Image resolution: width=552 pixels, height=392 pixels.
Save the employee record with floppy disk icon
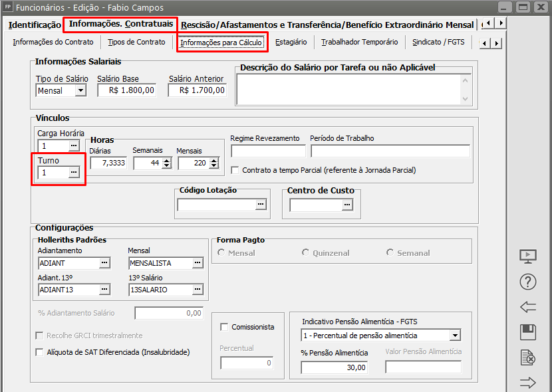coord(527,332)
